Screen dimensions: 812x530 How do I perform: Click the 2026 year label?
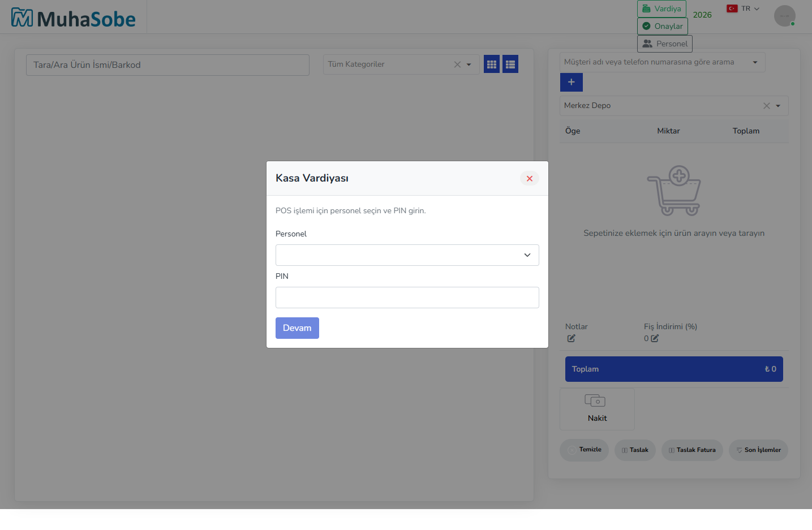702,15
